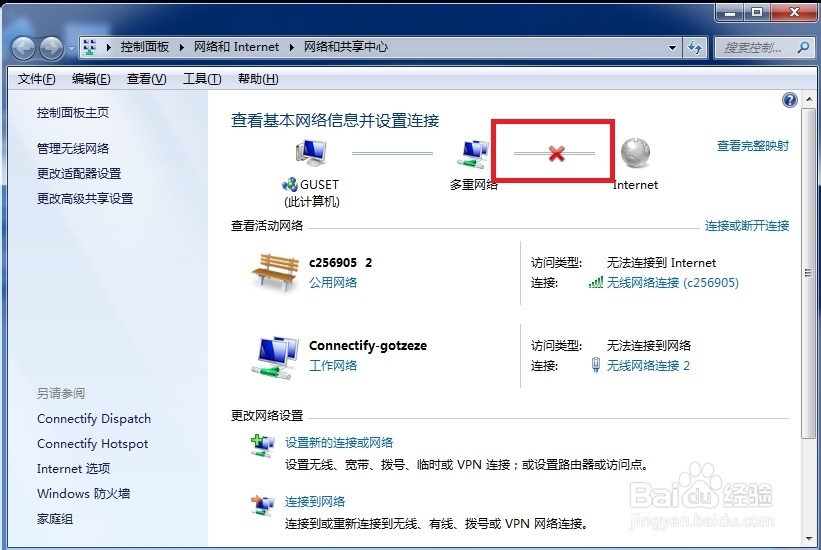Click the red X connection error icon
Viewport: 821px width, 550px height.
coord(556,153)
